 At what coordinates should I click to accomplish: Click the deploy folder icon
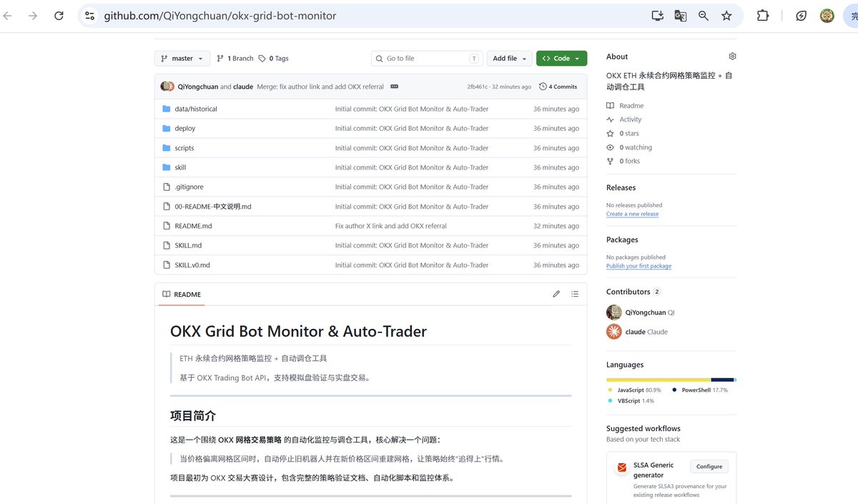(x=167, y=129)
